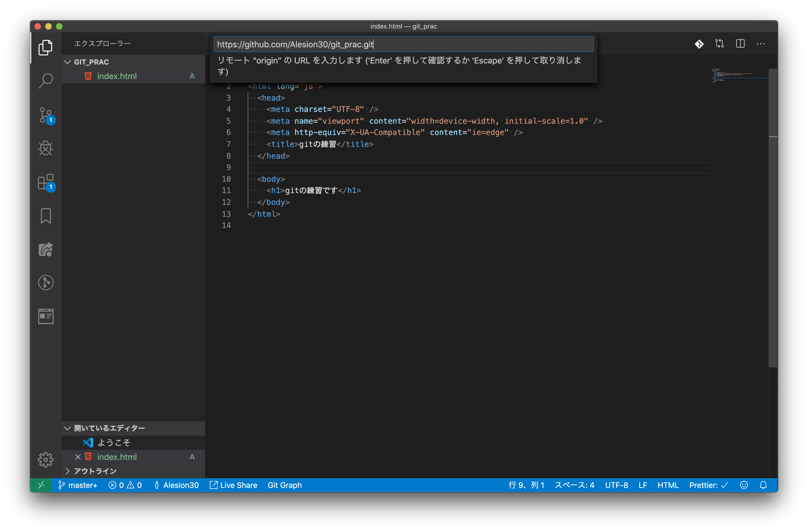Click the master+ branch indicator
The width and height of the screenshot is (808, 532).
[x=78, y=485]
